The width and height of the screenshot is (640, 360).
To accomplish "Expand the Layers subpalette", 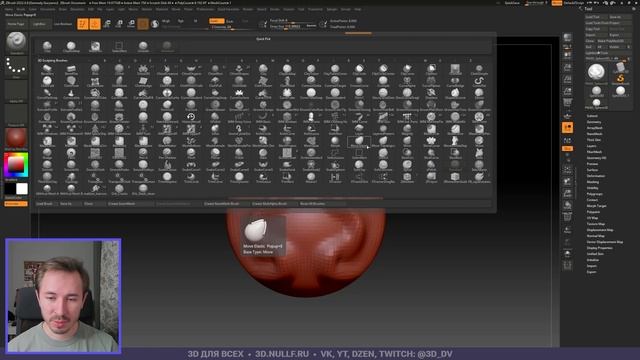I will point(591,146).
